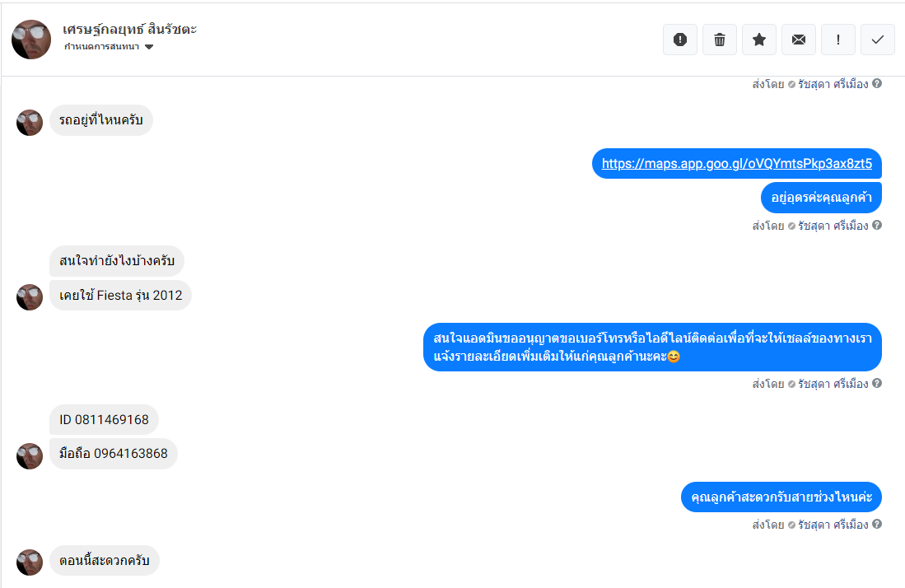Click the sender name รัชสุดา ศรีเมือง under the maps link
The width and height of the screenshot is (905, 588).
point(833,226)
